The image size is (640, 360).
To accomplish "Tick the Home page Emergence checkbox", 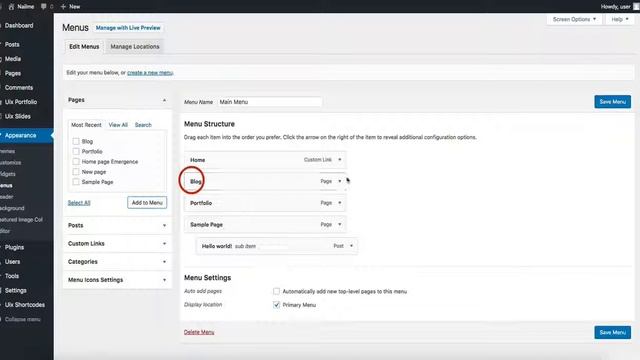I will [x=76, y=162].
